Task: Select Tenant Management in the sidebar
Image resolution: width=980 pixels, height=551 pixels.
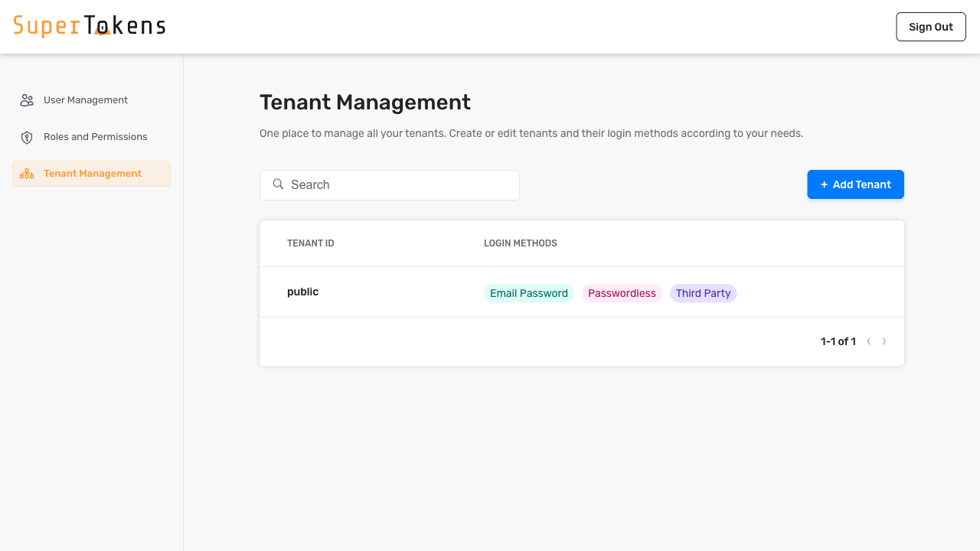Action: point(92,174)
